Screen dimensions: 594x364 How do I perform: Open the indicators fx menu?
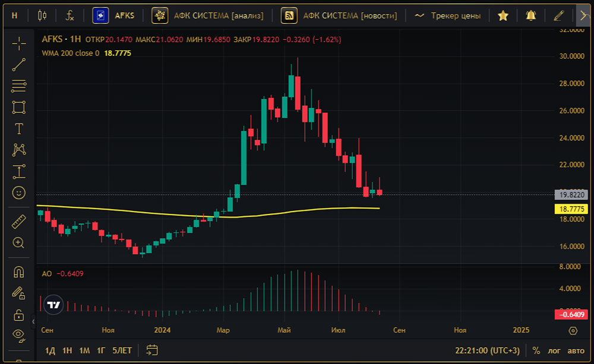69,15
